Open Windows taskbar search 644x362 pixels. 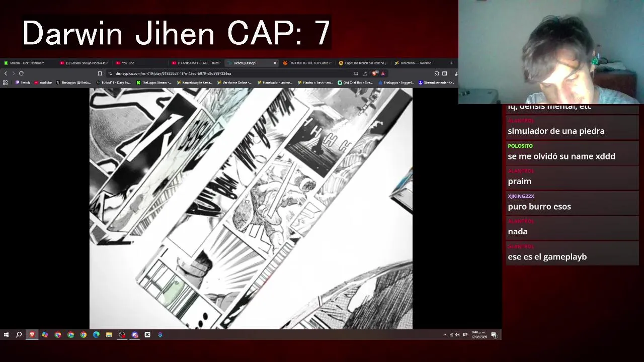tap(19, 335)
